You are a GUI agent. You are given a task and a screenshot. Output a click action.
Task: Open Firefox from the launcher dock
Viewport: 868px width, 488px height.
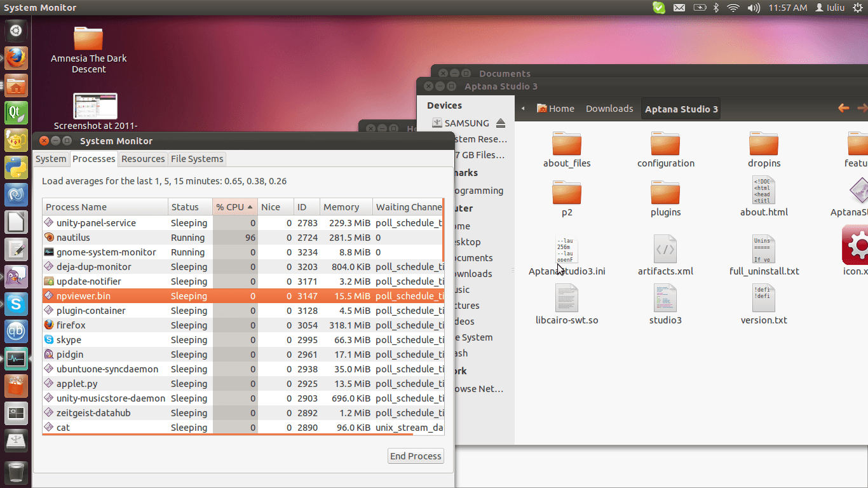(x=16, y=58)
